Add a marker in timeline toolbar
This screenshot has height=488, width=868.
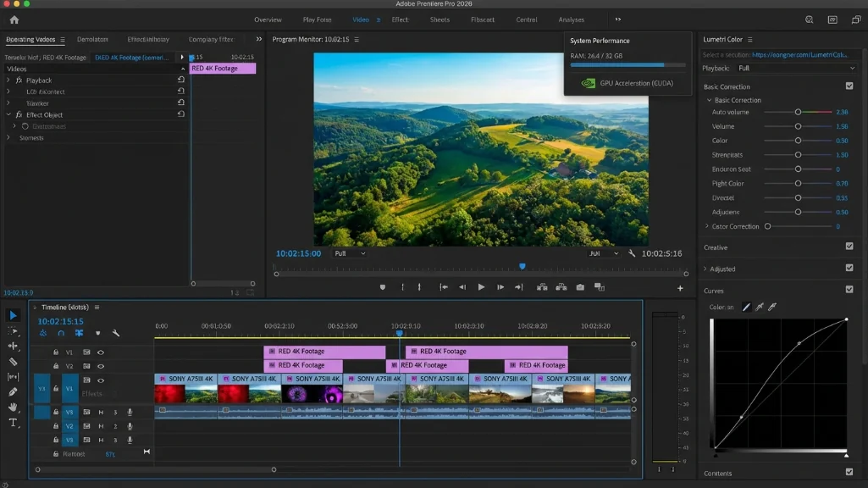(x=98, y=334)
